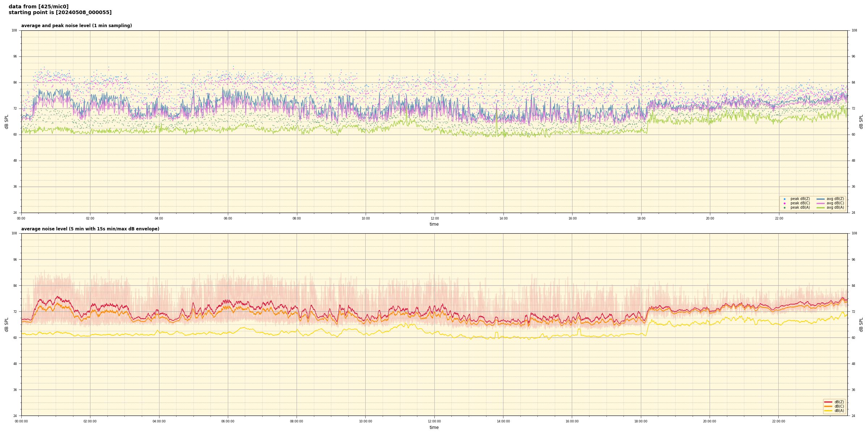The image size is (868, 434).
Task: Click the 06:00 tick label on top chart
Action: click(228, 218)
